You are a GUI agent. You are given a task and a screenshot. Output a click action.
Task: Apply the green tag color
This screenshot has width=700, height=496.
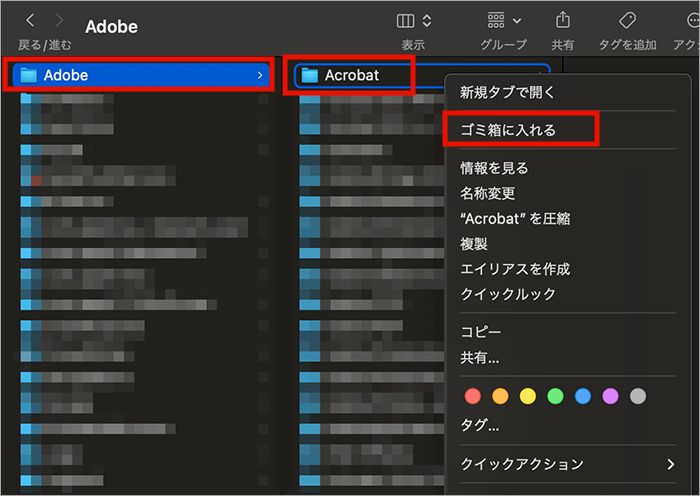(x=555, y=396)
